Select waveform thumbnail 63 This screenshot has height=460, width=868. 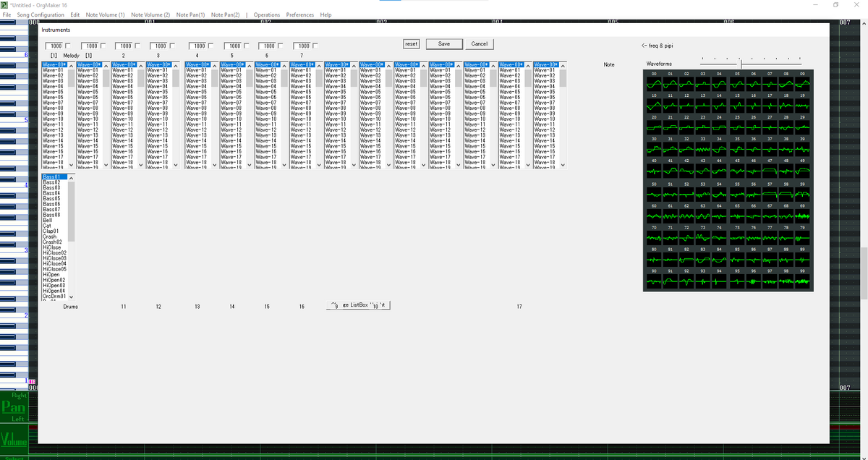tap(704, 215)
